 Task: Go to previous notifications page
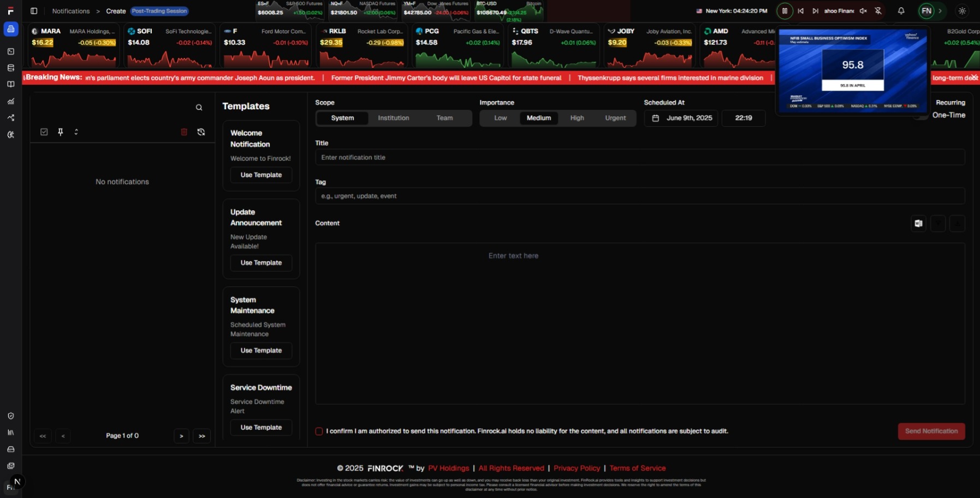(63, 436)
